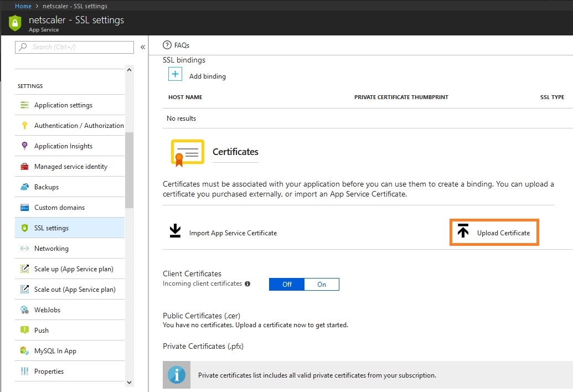Click the Public Certificates (.cer) heading
The width and height of the screenshot is (573, 392).
pyautogui.click(x=202, y=316)
